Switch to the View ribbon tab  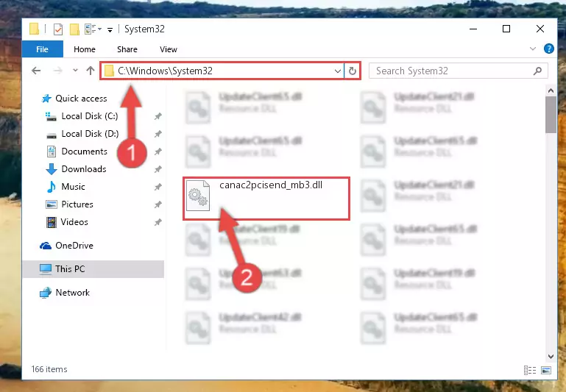[x=169, y=49]
